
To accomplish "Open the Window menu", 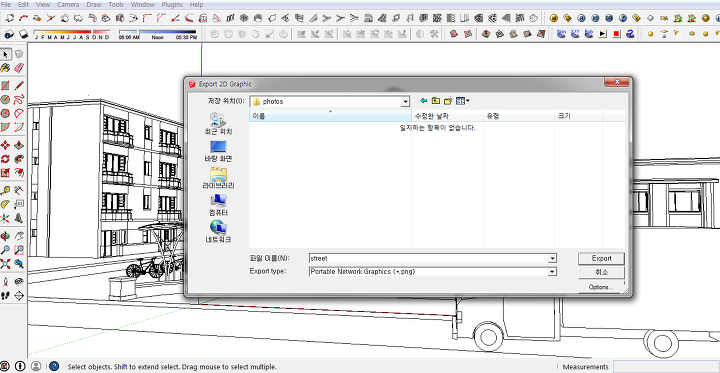I will tap(142, 5).
